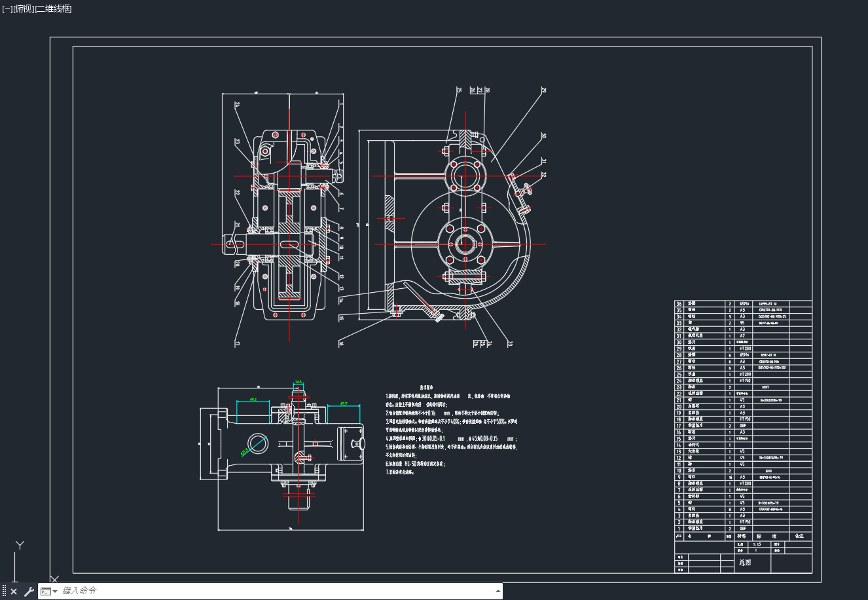Open the [二维线框] visual style menu

tap(53, 9)
